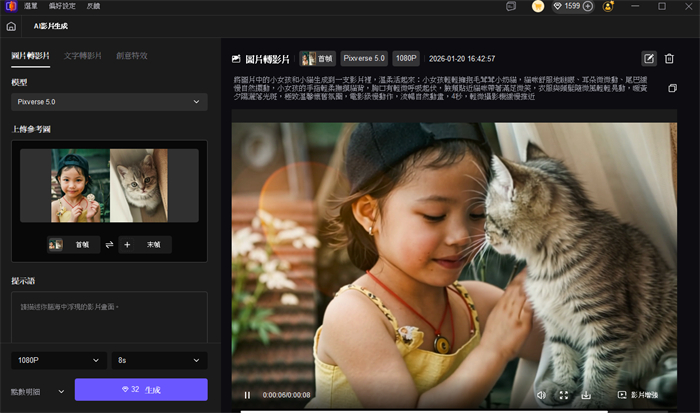700x413 pixels.
Task: Download the generated video
Action: [x=586, y=395]
